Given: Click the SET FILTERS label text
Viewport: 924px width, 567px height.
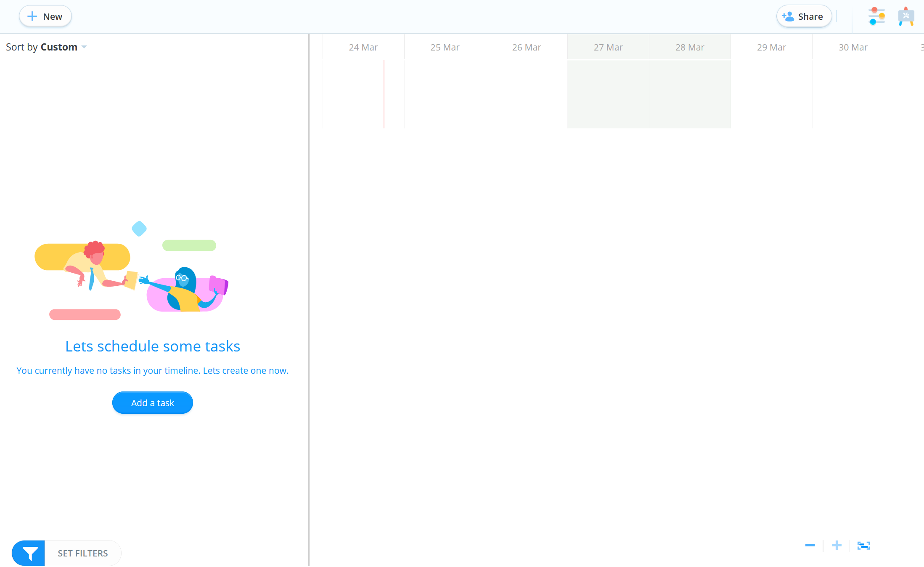Looking at the screenshot, I should (82, 552).
